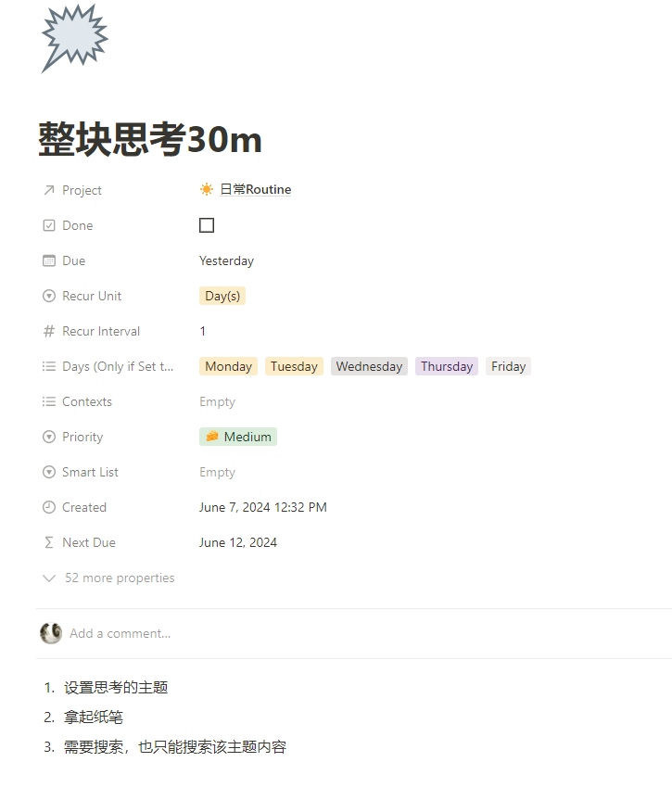Click the Project relation arrow icon
This screenshot has height=800, width=672.
coord(49,190)
